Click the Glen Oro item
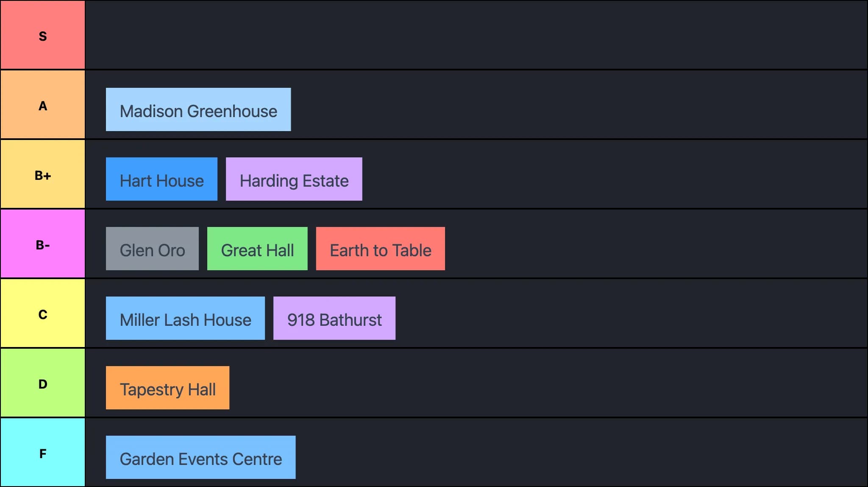This screenshot has width=868, height=487. [x=152, y=249]
